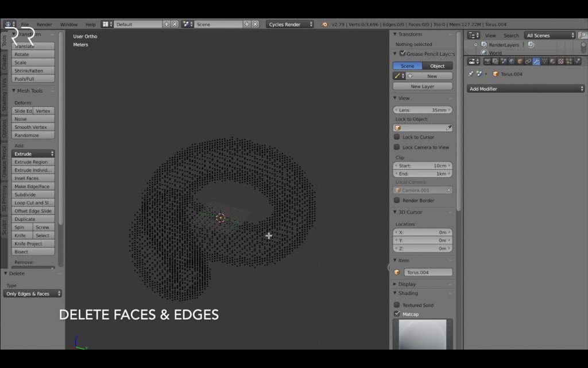Expand the Display panel
The image size is (588, 368).
coord(394,284)
